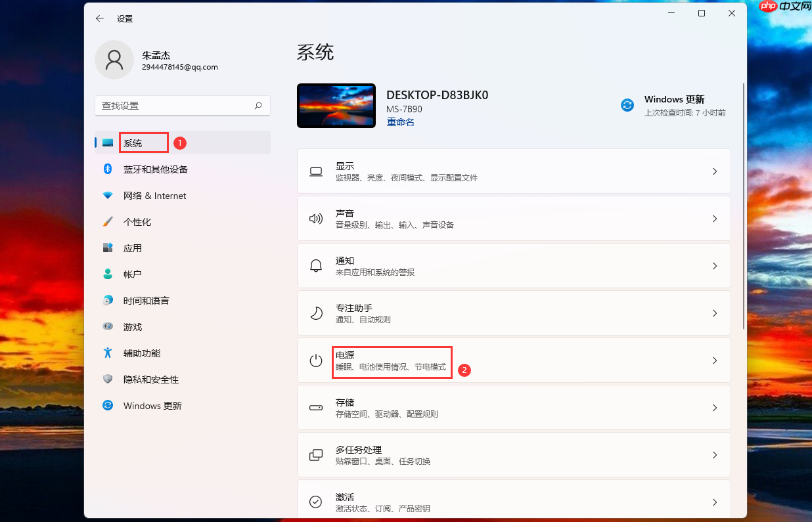This screenshot has height=522, width=812.
Task: Click the back arrow to return
Action: click(99, 18)
